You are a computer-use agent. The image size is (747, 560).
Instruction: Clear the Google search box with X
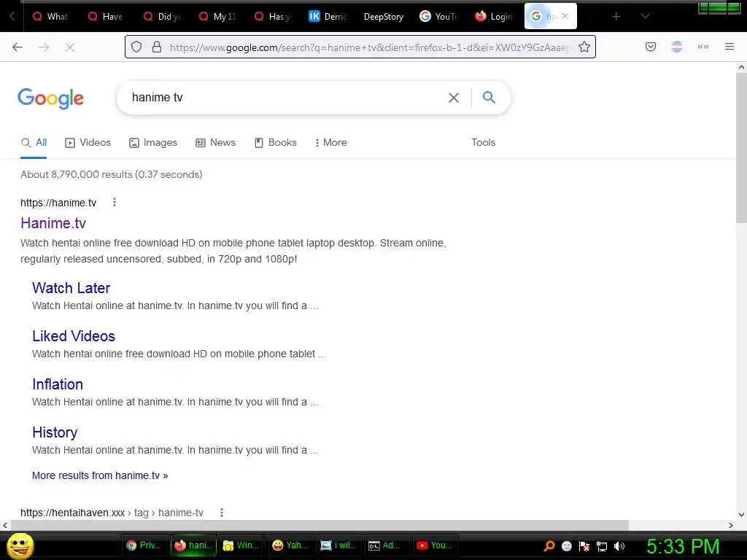click(454, 98)
